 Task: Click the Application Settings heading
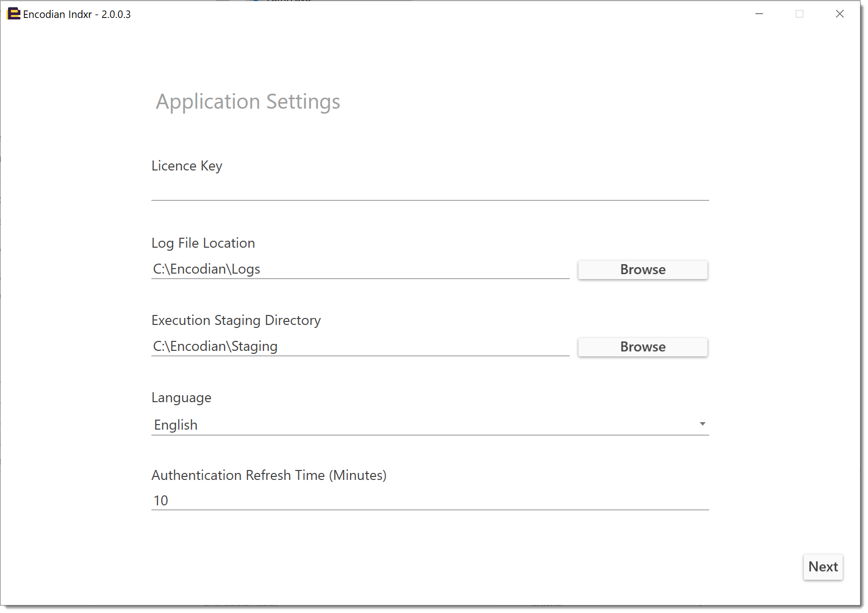248,102
